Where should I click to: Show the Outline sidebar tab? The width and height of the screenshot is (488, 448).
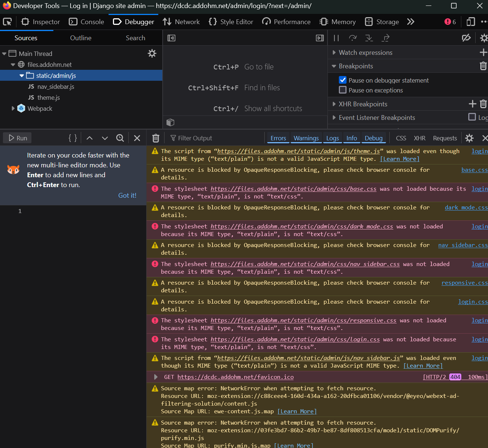[x=81, y=38]
